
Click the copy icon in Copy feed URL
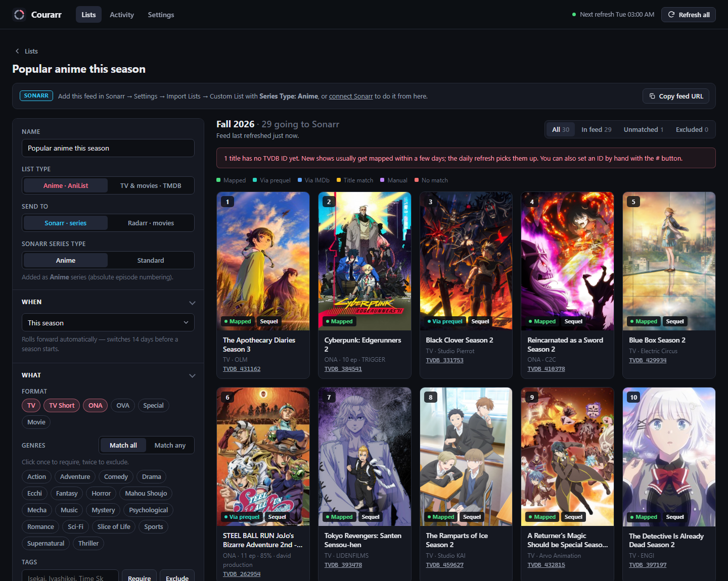652,96
